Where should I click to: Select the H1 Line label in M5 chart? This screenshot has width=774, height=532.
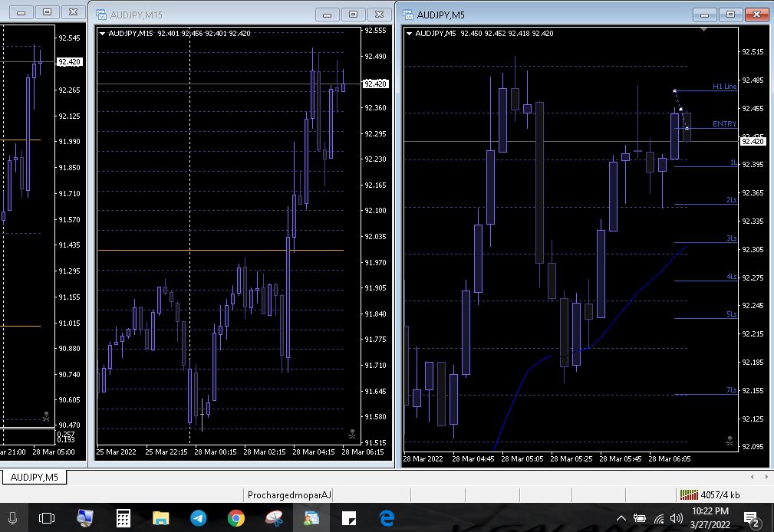click(724, 87)
